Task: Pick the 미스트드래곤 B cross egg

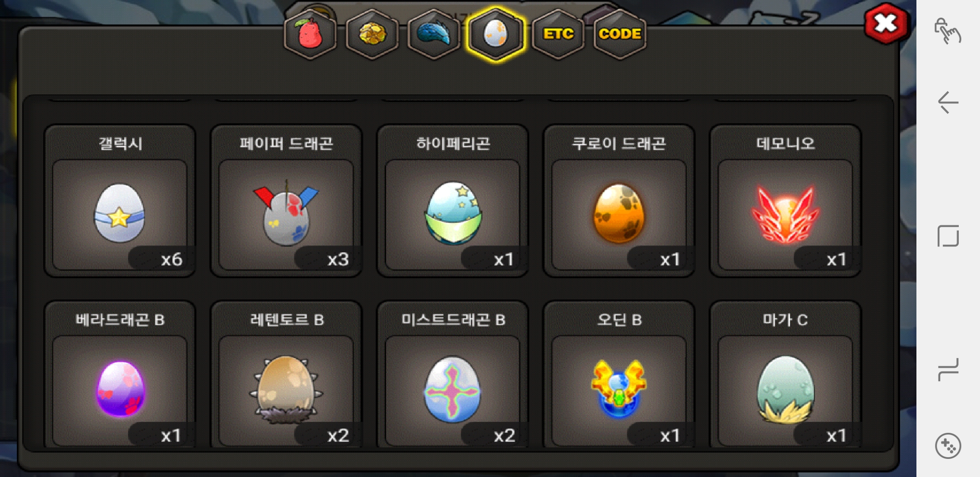Action: point(452,375)
